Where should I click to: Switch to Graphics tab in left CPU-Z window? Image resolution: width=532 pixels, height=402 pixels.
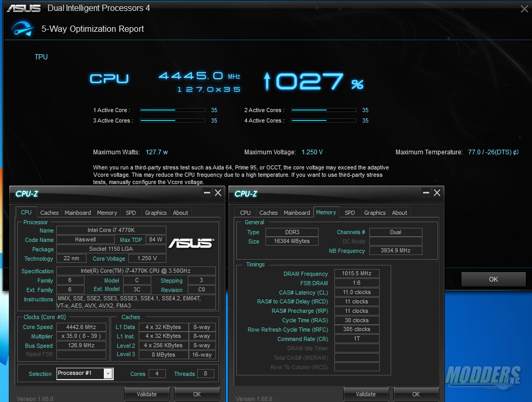point(156,213)
